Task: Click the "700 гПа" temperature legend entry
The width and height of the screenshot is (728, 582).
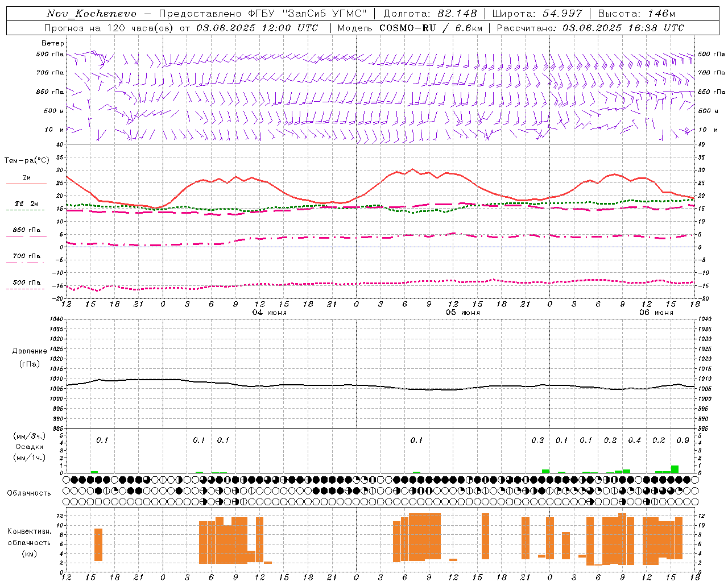Action: (27, 256)
